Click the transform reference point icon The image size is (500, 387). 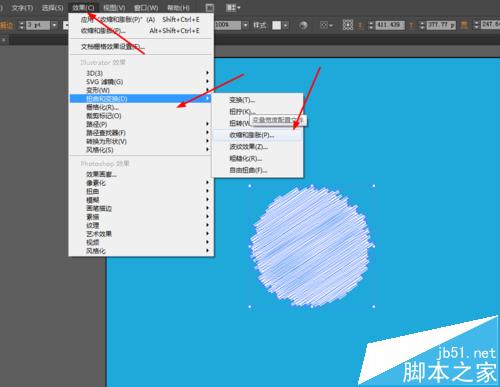pos(348,25)
